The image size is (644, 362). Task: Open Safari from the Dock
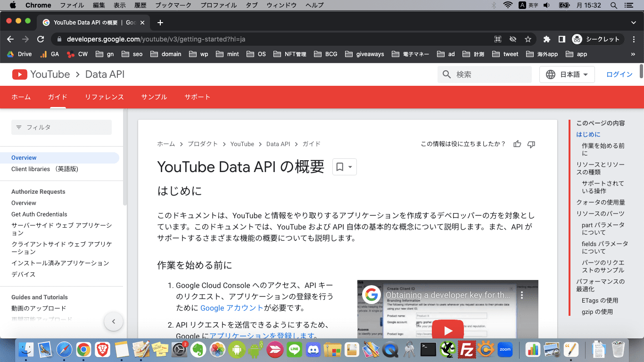(64, 349)
